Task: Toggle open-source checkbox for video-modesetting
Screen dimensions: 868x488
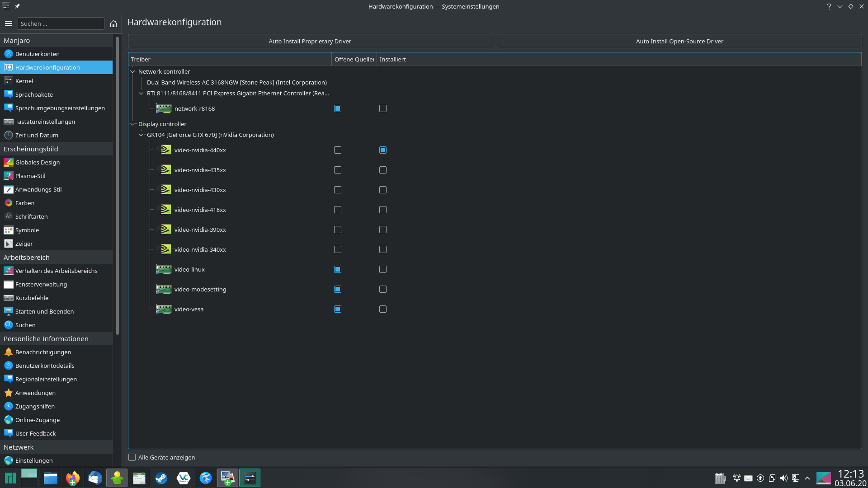Action: click(x=338, y=289)
